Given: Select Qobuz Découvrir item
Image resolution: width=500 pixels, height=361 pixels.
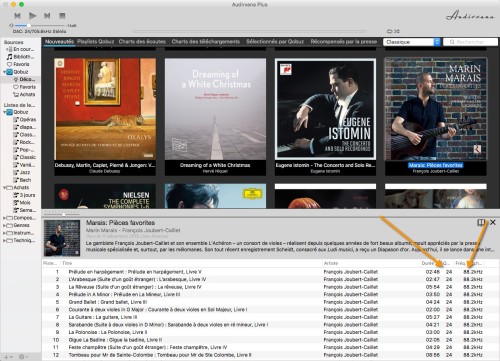Looking at the screenshot, I should 23,79.
